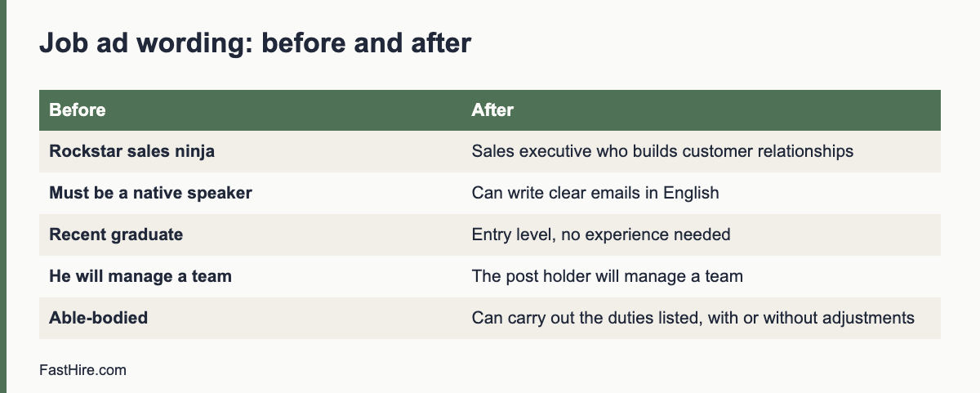Select the 'Recent graduate' cell
Image resolution: width=980 pixels, height=393 pixels.
[250, 234]
